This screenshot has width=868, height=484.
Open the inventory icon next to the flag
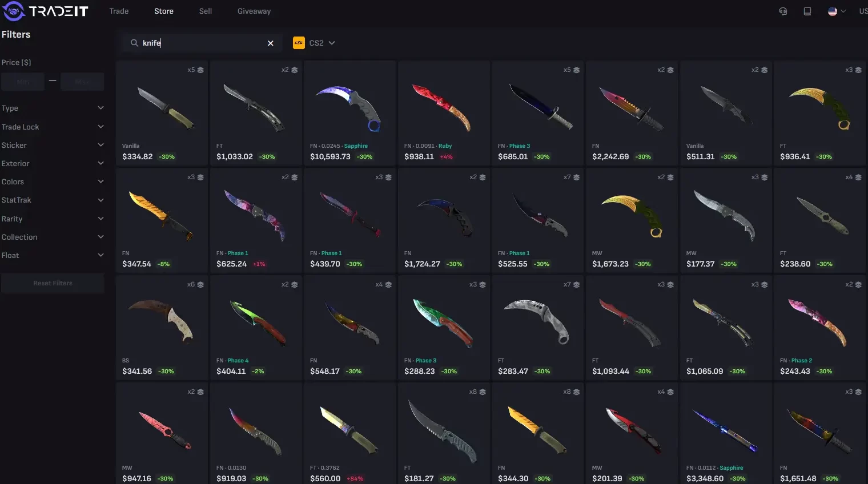807,11
